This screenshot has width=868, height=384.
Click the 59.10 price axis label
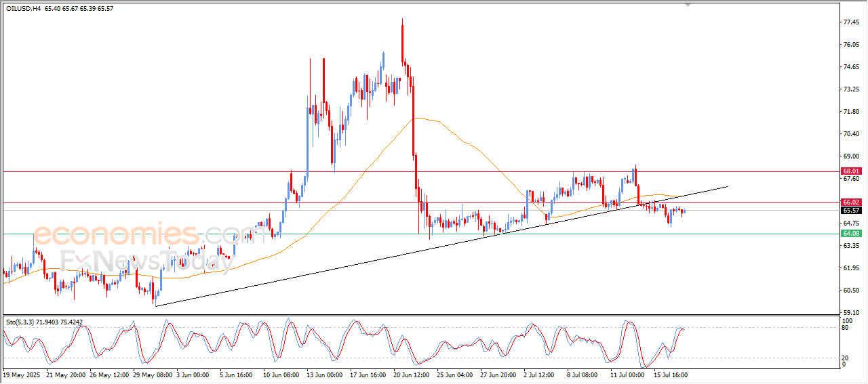point(852,313)
